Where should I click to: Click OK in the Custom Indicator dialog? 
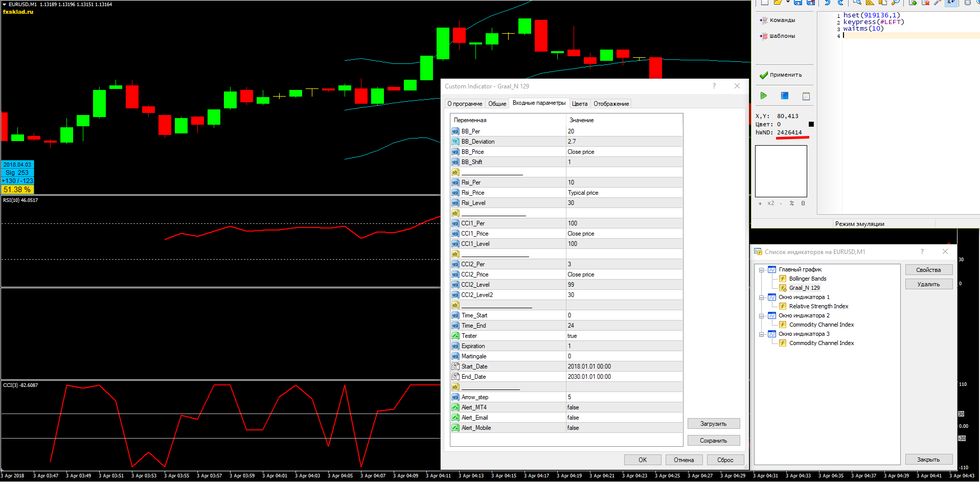point(643,460)
